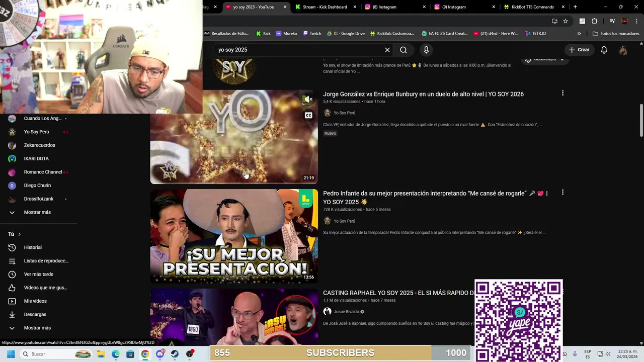Open Chrome media controls icon
This screenshot has height=362, width=644.
pyautogui.click(x=612, y=21)
